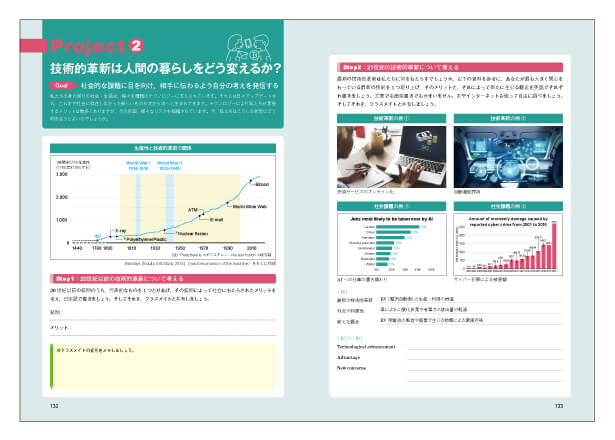Click the pink "Step2" section header
This screenshot has height=440, width=615.
(450, 67)
